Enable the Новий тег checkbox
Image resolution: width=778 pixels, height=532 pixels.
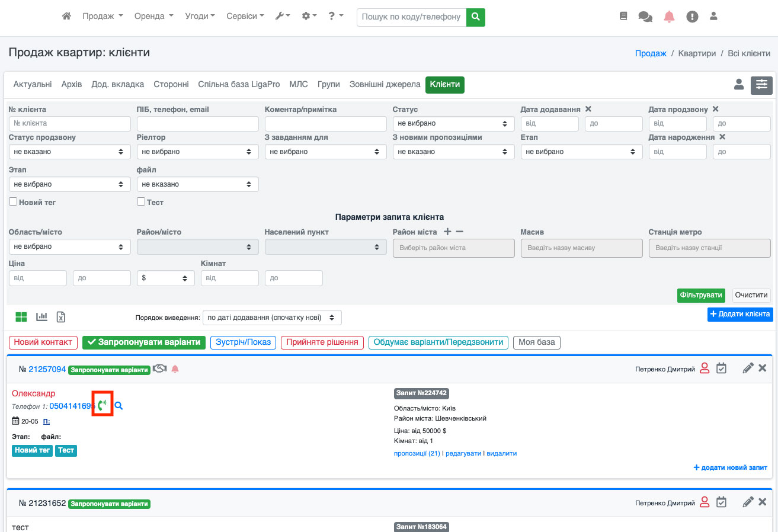(13, 202)
